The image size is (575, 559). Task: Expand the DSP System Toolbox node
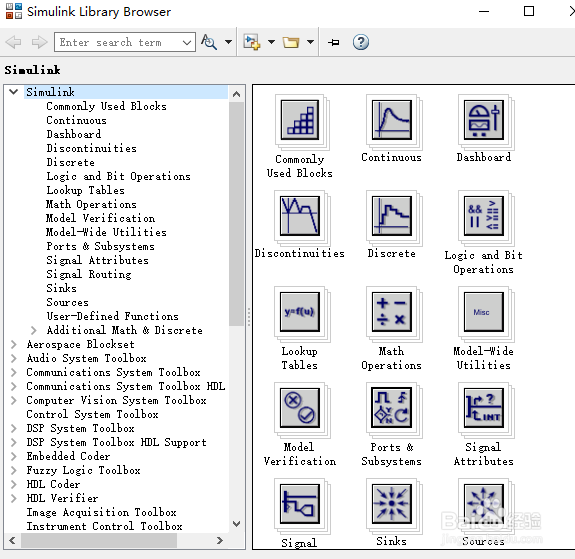[14, 428]
